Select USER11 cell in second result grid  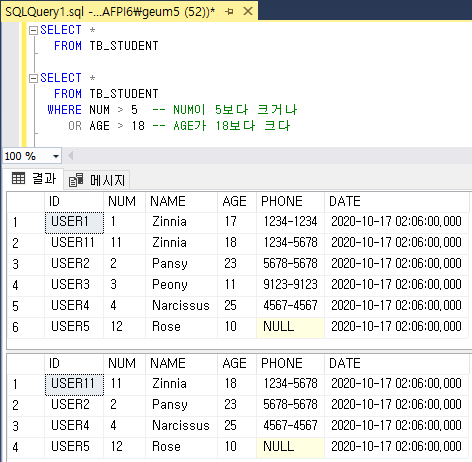click(x=74, y=384)
